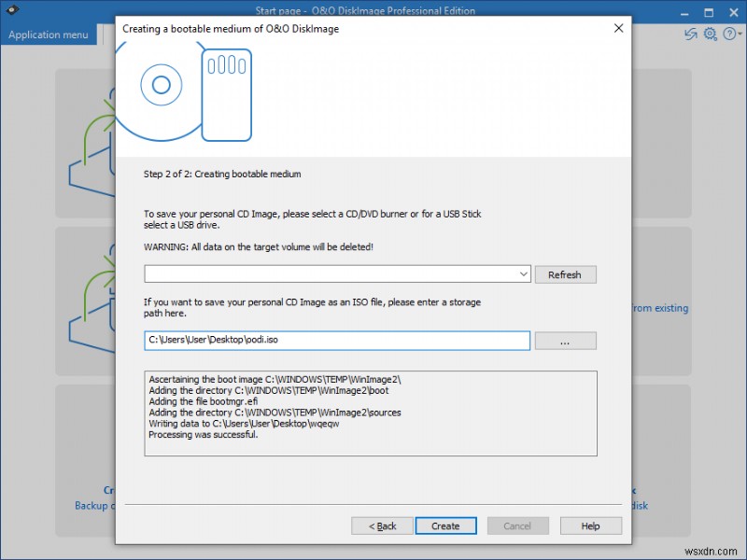The height and width of the screenshot is (560, 747).
Task: Open the Application menu
Action: point(49,34)
